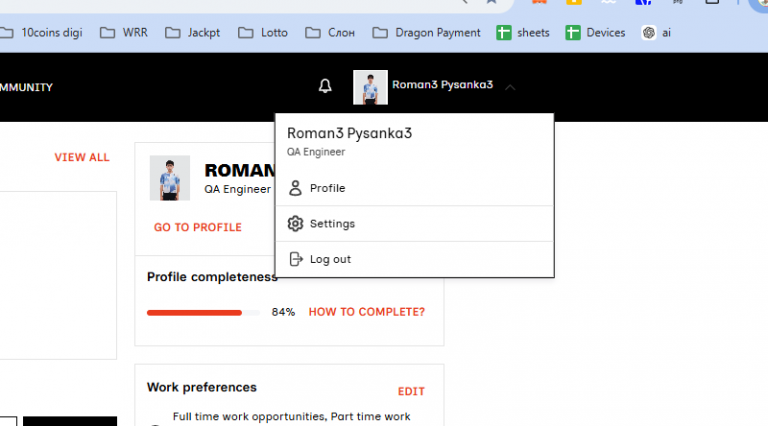The image size is (768, 426).
Task: Open the HOW TO COMPLETE? link
Action: click(x=367, y=312)
